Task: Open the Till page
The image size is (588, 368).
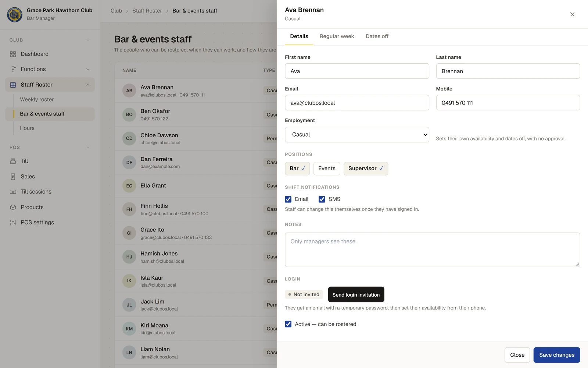Action: tap(50, 161)
